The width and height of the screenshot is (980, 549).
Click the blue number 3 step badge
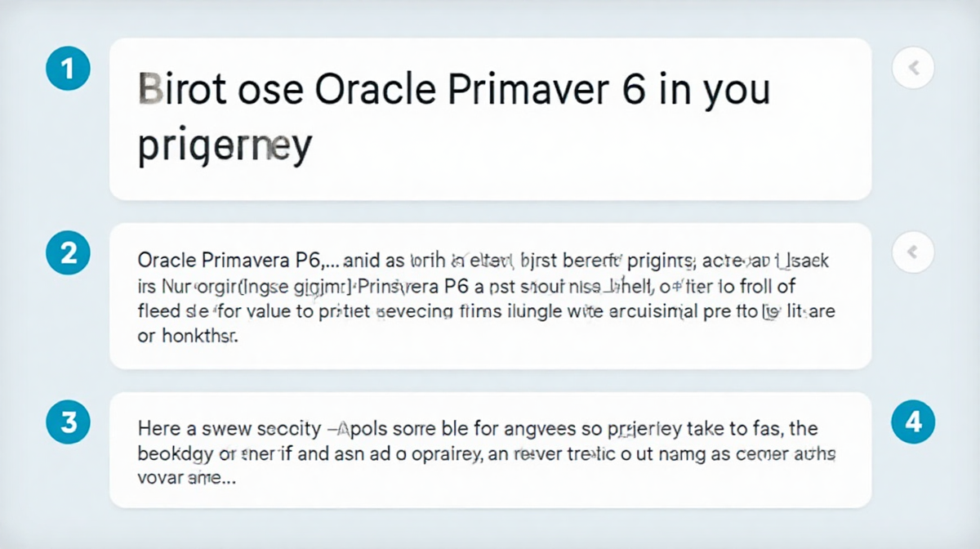click(69, 422)
